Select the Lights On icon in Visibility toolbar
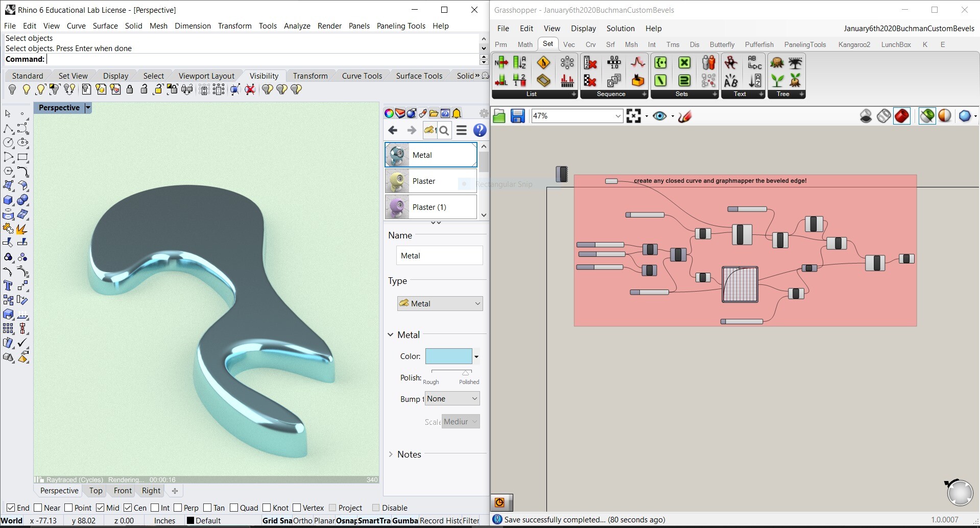980x528 pixels. click(x=27, y=89)
